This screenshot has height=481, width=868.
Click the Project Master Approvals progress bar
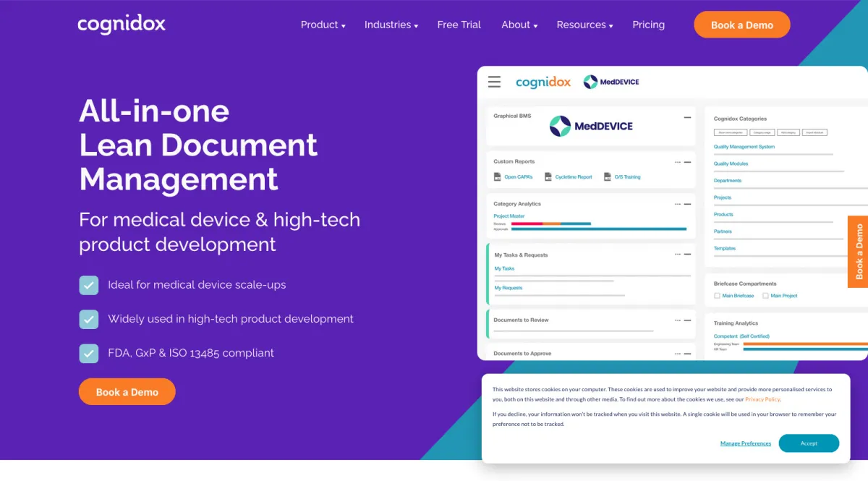[x=599, y=229]
